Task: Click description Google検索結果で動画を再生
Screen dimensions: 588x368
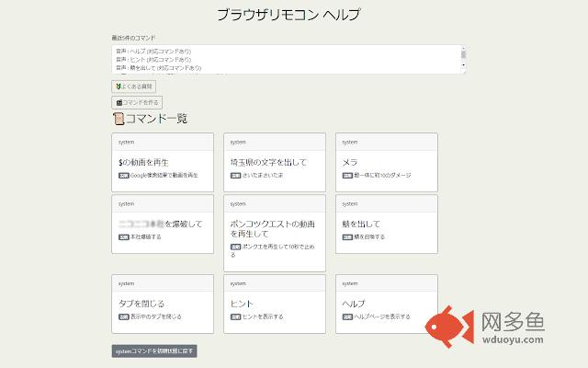Action: (x=164, y=176)
